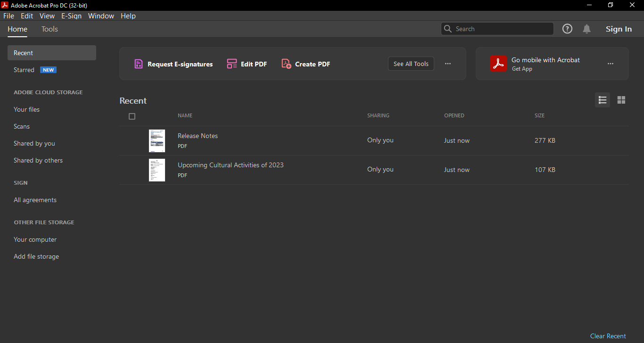Screen dimensions: 644x343
Task: Open Your files in cloud storage
Action: (x=26, y=109)
